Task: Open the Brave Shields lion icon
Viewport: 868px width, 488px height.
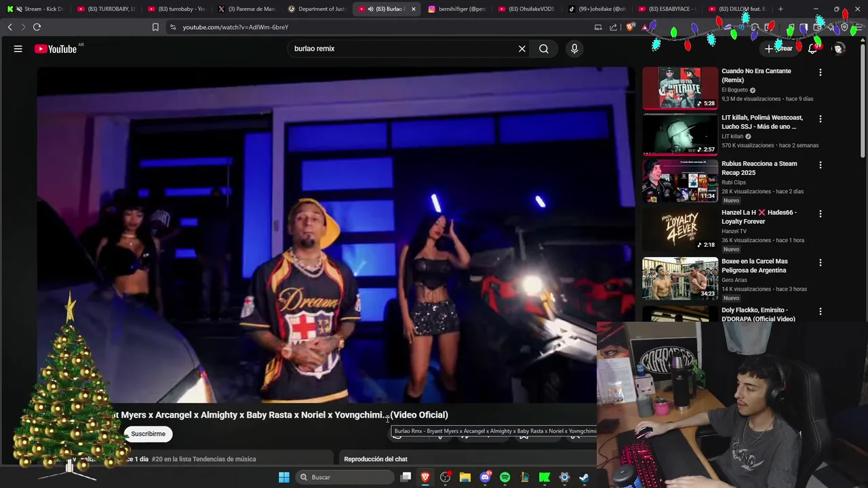Action: click(x=631, y=27)
